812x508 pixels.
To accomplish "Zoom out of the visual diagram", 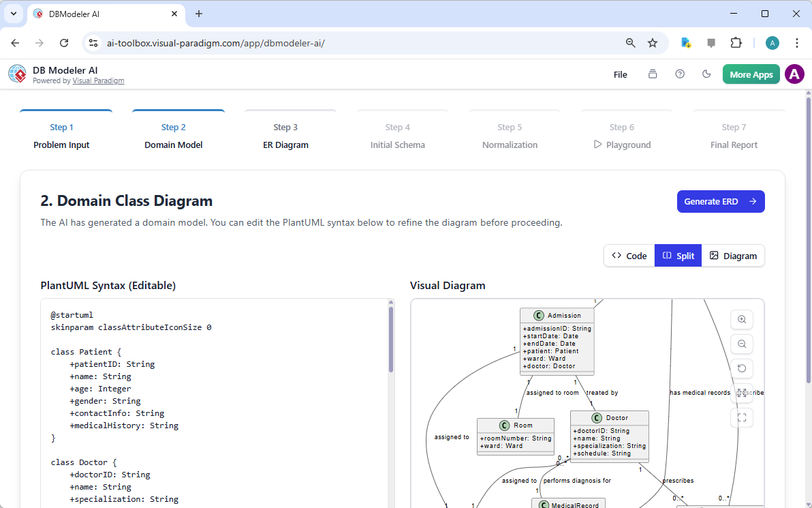I will 741,344.
